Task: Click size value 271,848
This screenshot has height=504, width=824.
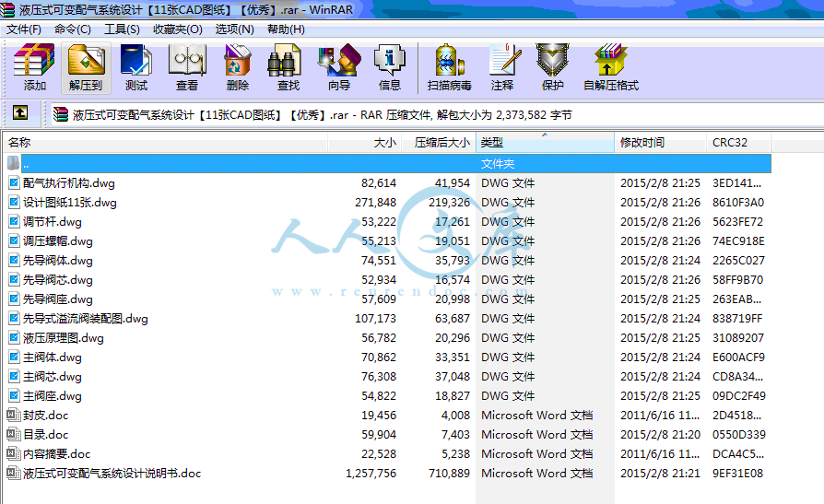Action: tap(375, 203)
